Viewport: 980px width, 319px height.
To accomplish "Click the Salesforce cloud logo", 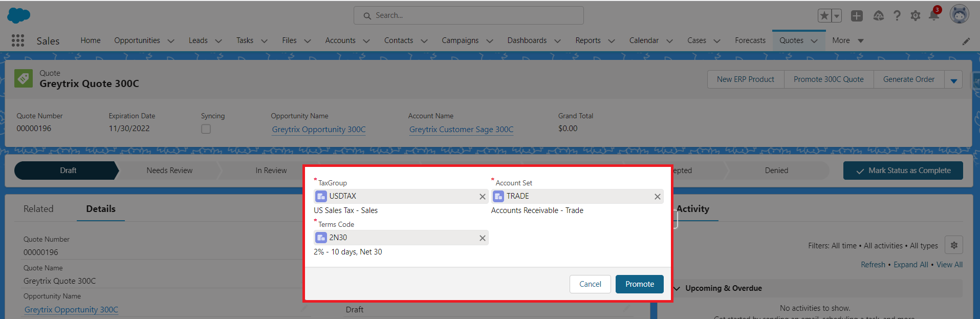I will 19,15.
